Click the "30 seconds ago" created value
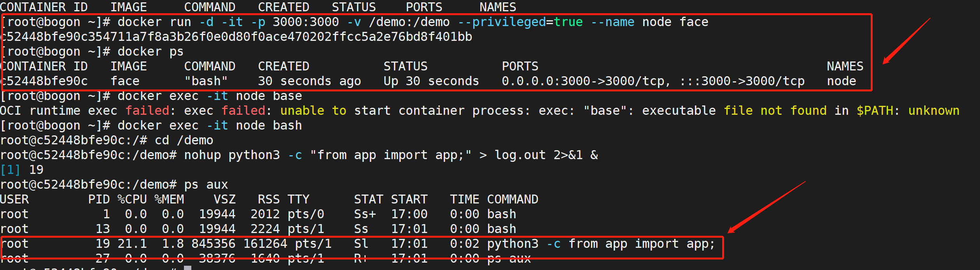The width and height of the screenshot is (980, 270). click(x=309, y=81)
